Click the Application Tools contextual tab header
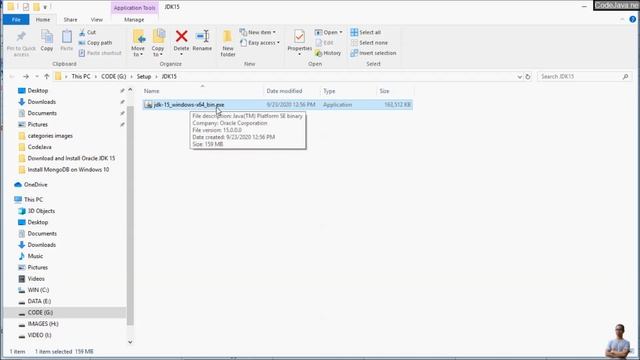 (134, 8)
